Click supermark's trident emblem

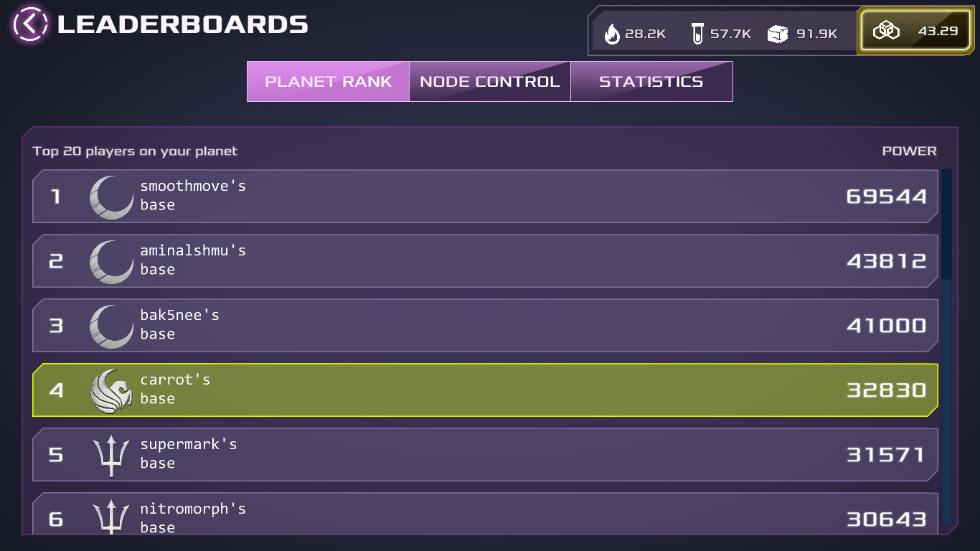[111, 455]
